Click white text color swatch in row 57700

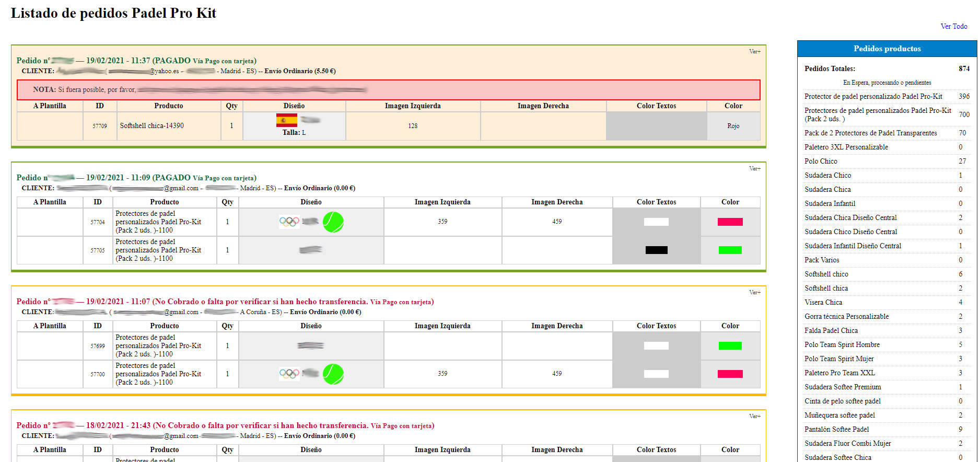point(656,374)
